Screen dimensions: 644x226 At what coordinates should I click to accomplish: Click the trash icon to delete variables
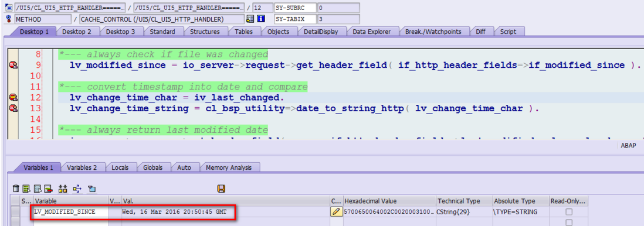[16, 189]
